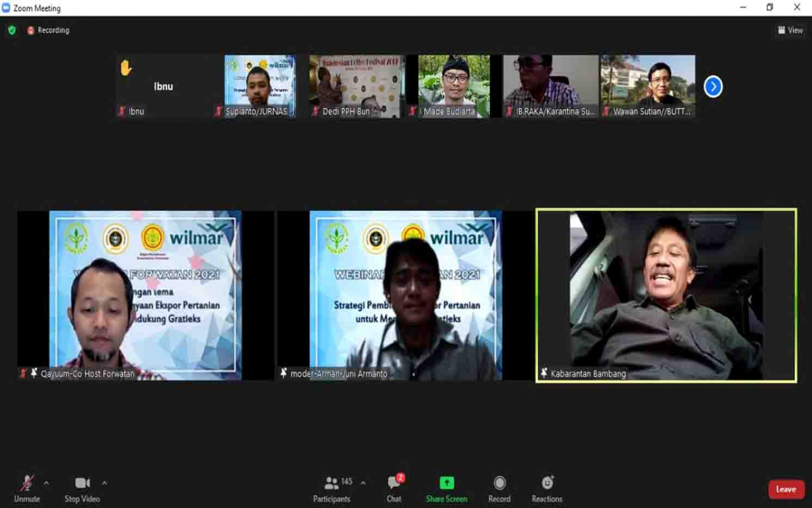The image size is (812, 508).
Task: Start recording with Record button
Action: click(x=499, y=488)
